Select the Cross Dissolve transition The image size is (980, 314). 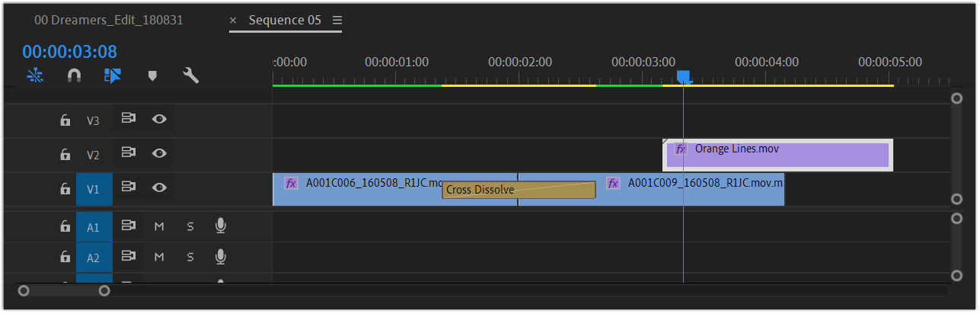[x=519, y=190]
